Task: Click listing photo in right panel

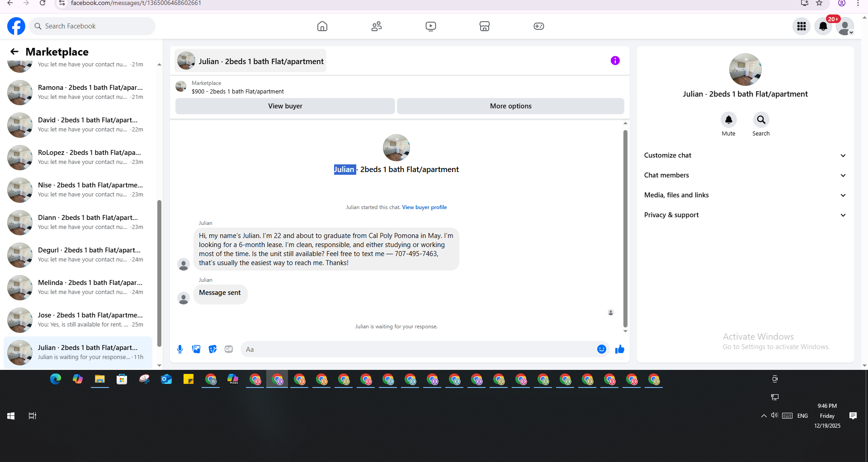Action: point(745,70)
